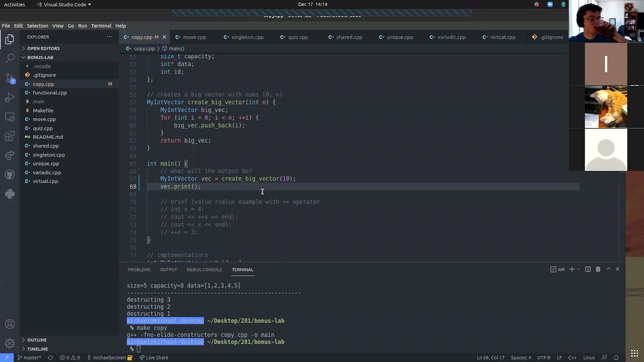Open the Go menu
This screenshot has width=644, height=362.
71,26
